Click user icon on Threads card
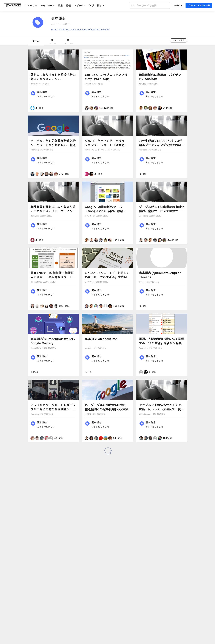Screen dimensions: 215x644 pyautogui.click(x=142, y=291)
